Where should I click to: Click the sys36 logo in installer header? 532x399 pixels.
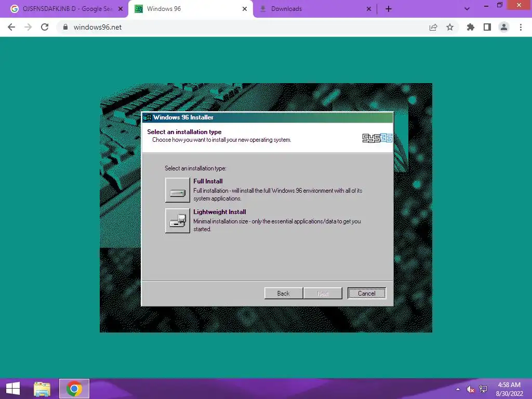(x=377, y=138)
